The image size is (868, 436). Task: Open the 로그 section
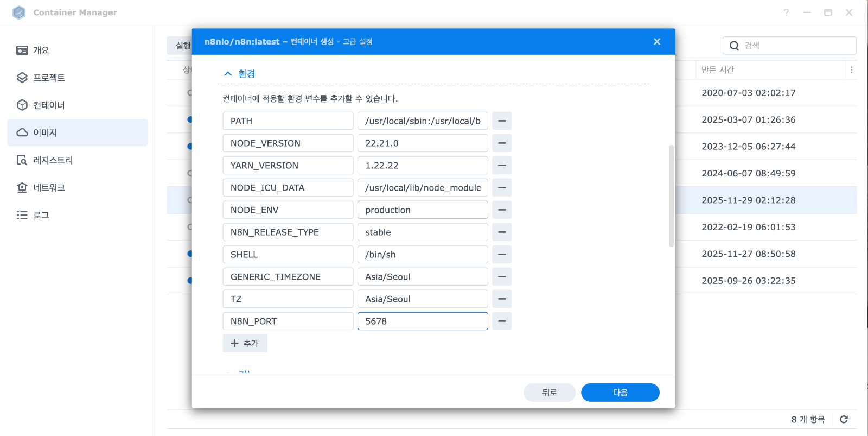(77, 215)
